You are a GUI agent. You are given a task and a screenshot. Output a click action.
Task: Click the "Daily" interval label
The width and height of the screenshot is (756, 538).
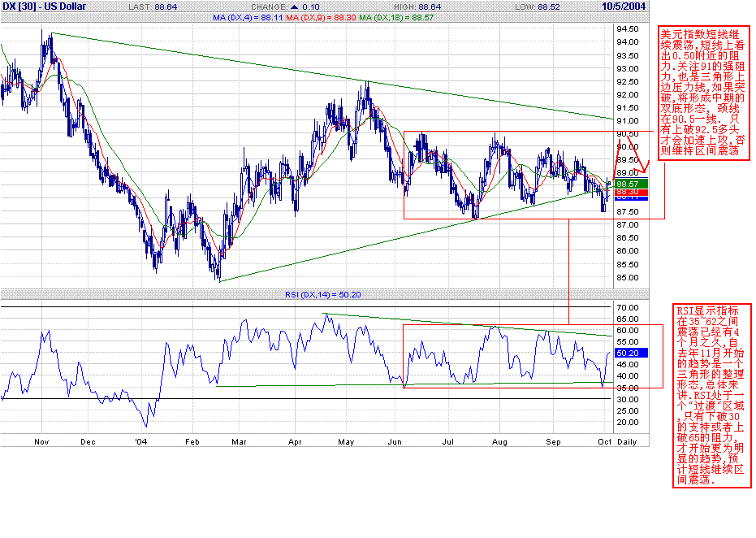[627, 441]
